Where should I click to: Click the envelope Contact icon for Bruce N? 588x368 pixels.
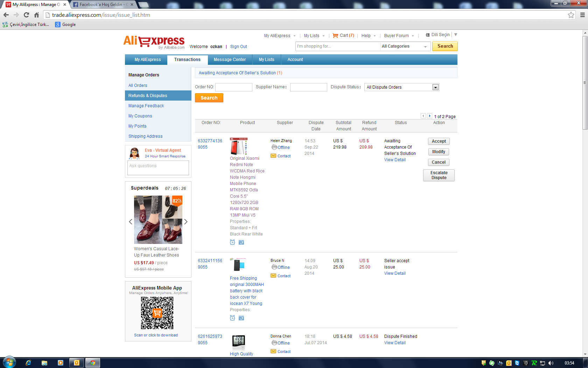[273, 276]
